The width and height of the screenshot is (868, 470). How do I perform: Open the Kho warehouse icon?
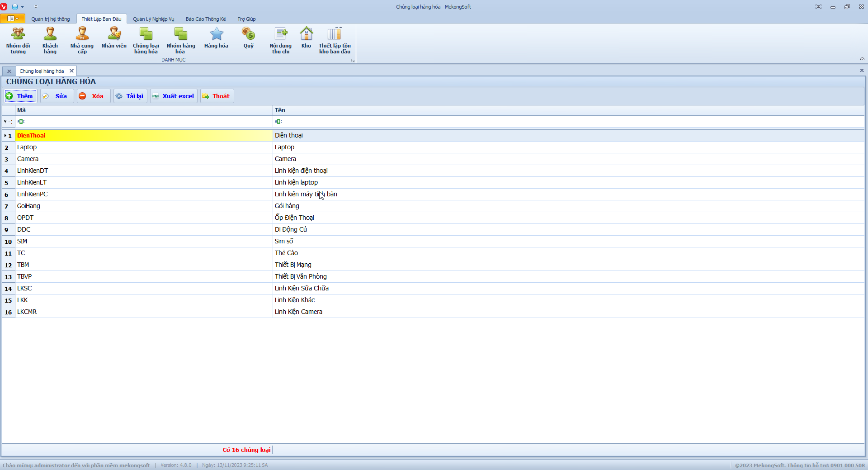306,38
